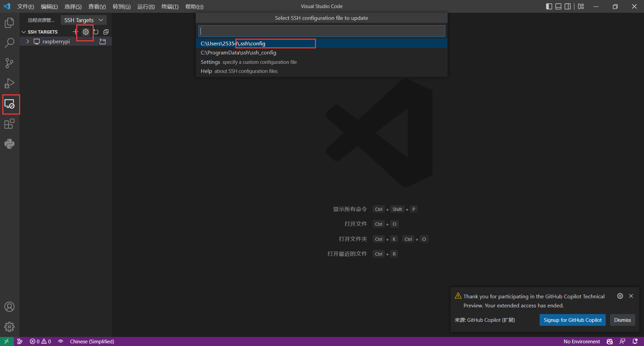Open the Extensions view icon

tap(9, 124)
